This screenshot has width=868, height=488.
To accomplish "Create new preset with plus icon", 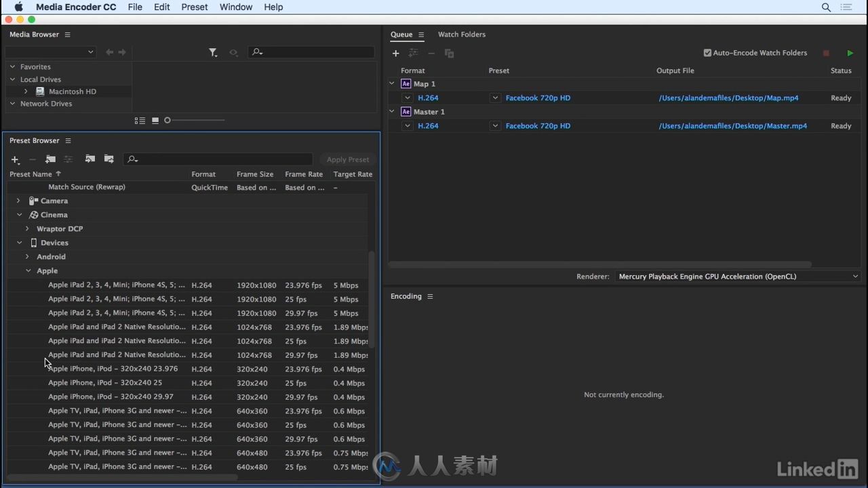I will coord(15,159).
